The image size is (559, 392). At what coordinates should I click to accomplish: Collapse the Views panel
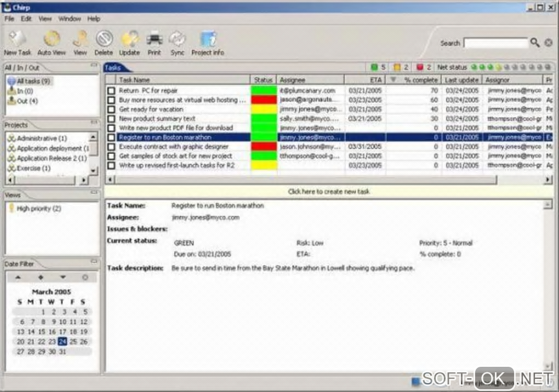(94, 192)
